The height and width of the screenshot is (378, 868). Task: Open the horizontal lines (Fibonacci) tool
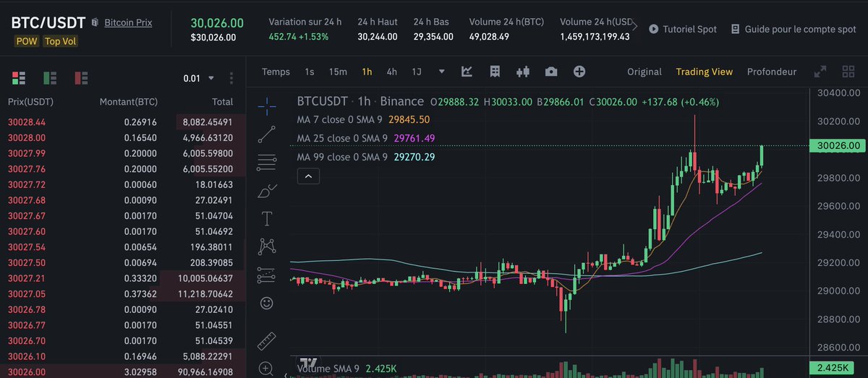pos(267,163)
